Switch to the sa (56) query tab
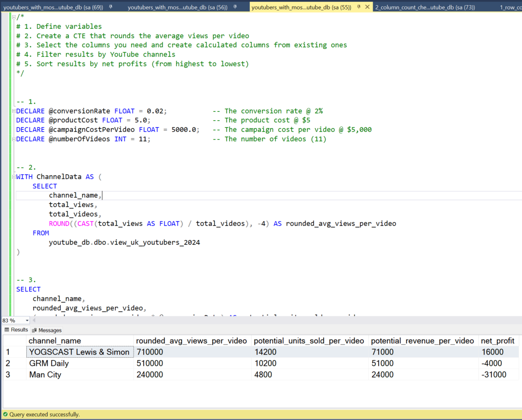Screen dimensions: 522x420 click(x=177, y=7)
